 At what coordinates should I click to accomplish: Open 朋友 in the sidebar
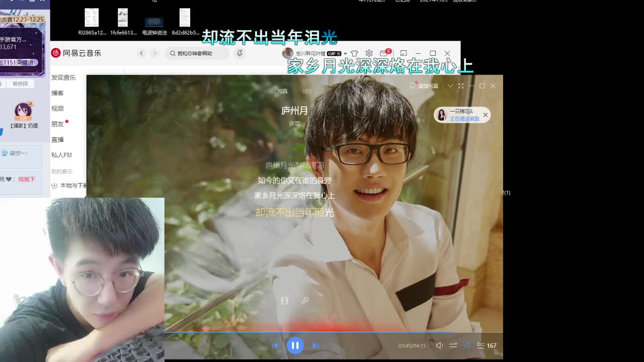tap(58, 124)
